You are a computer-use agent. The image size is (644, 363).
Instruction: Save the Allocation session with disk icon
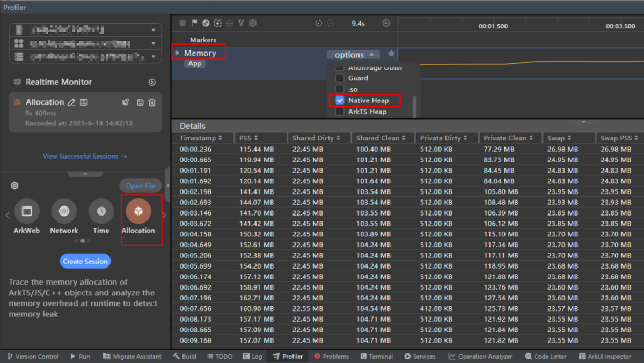pos(140,102)
